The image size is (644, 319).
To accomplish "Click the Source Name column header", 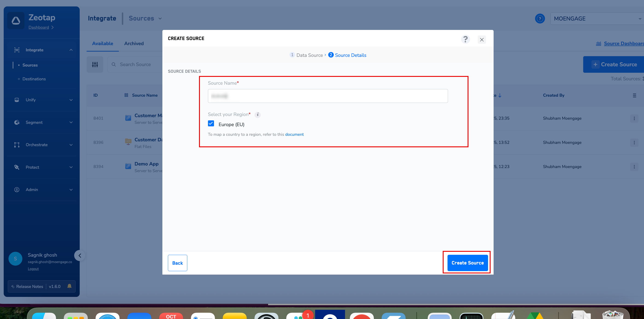I will (145, 96).
